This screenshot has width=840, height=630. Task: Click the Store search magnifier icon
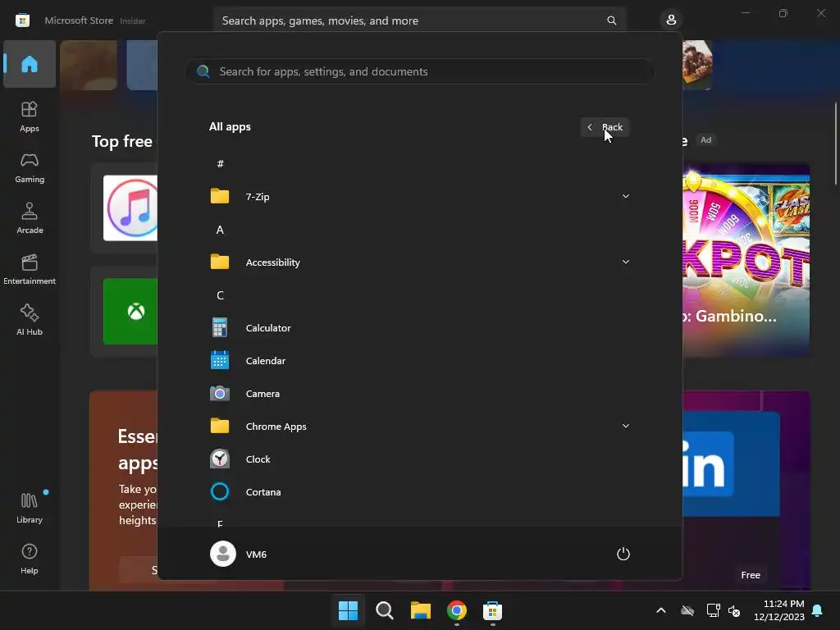tap(611, 21)
